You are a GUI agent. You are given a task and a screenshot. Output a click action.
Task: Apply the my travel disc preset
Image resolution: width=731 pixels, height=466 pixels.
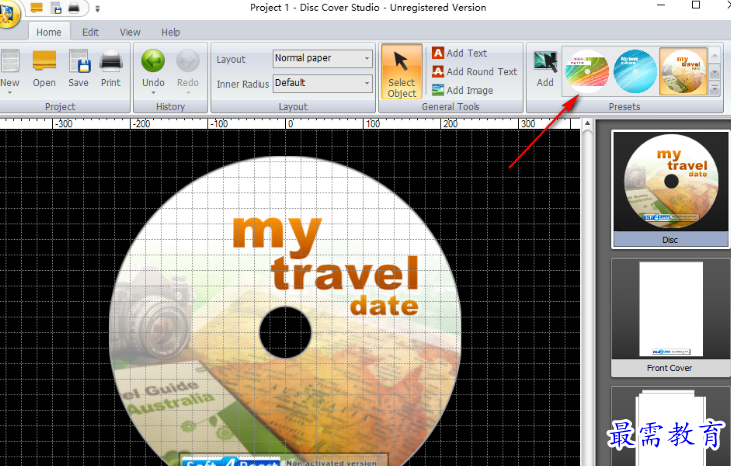tap(683, 71)
